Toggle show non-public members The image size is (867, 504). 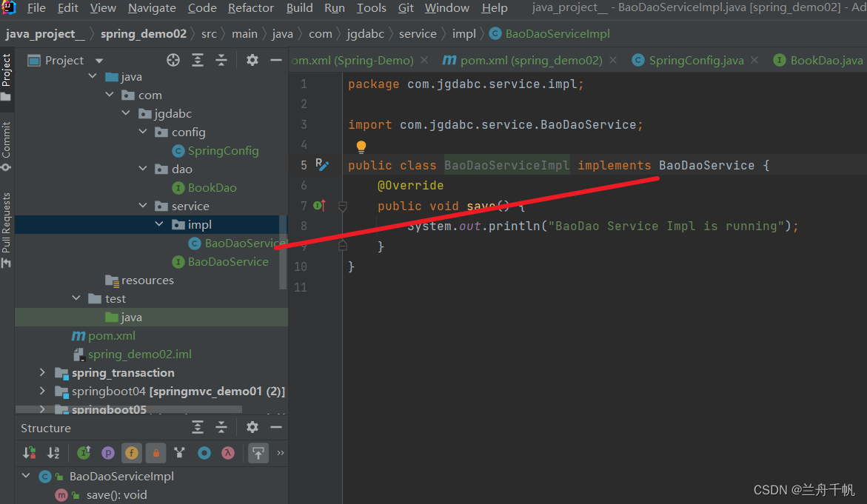pos(156,453)
